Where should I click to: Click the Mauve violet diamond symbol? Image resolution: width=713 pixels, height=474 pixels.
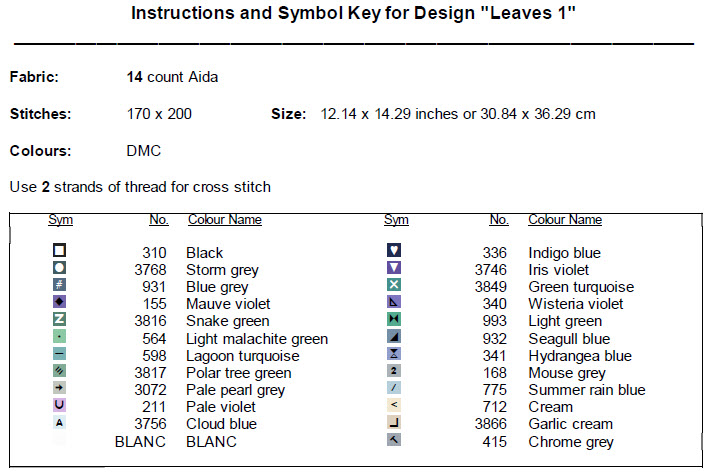59,303
